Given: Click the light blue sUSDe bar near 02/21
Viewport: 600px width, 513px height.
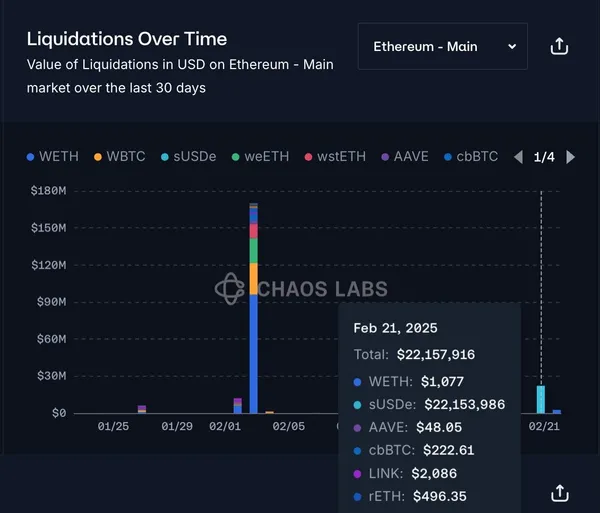Looking at the screenshot, I should tap(541, 400).
